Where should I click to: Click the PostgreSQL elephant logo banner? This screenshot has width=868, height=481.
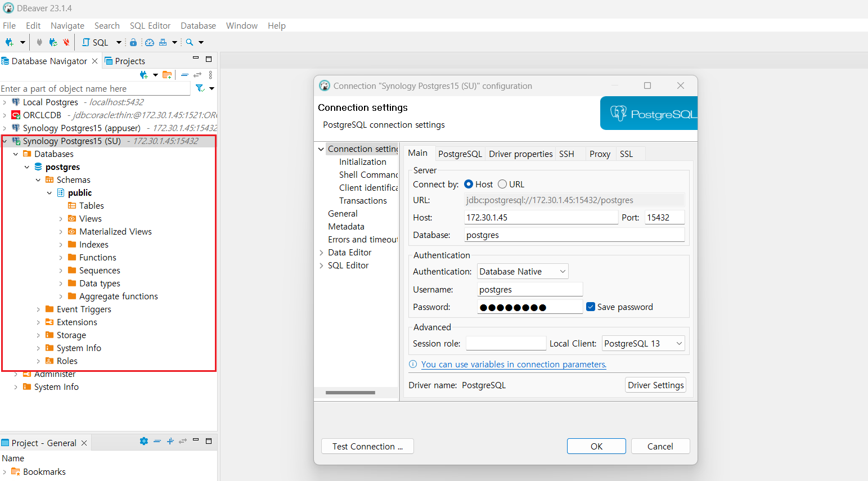(649, 114)
